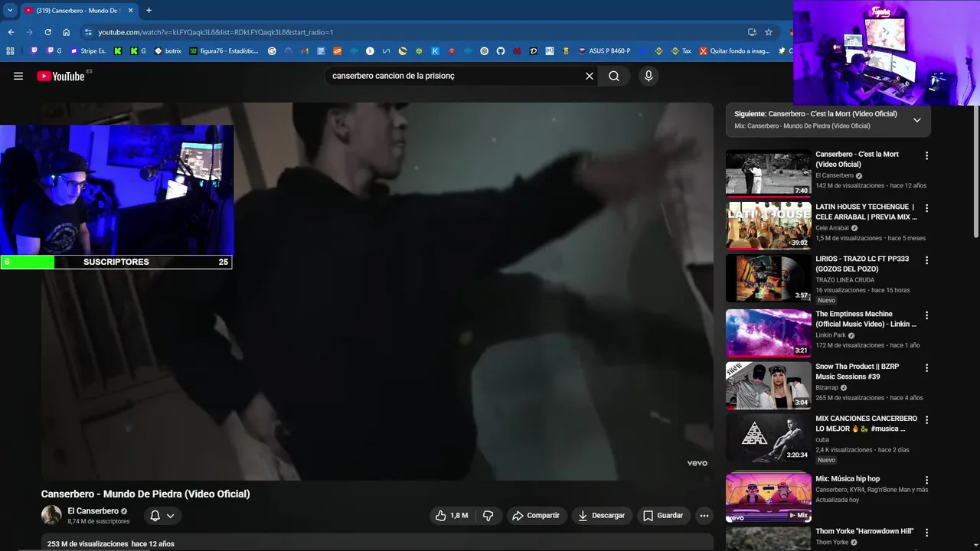Open a new tab with plus
This screenshot has width=980, height=551.
pos(149,10)
